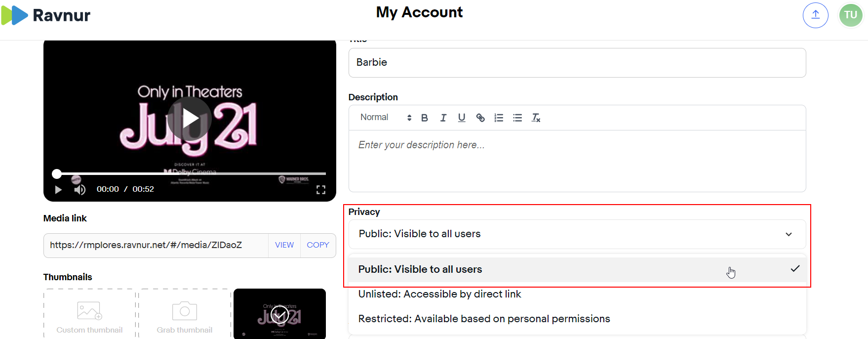Click the Ravnur logo
The image size is (868, 339).
pos(46,15)
